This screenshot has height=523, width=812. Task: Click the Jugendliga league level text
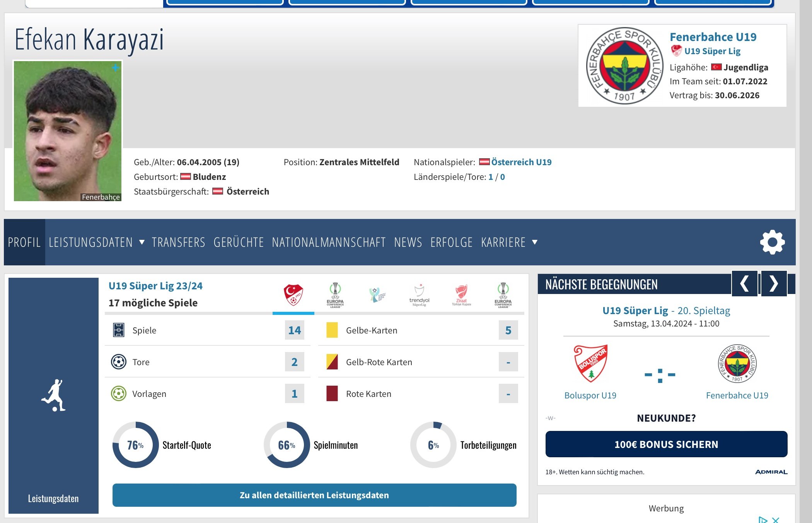click(746, 67)
